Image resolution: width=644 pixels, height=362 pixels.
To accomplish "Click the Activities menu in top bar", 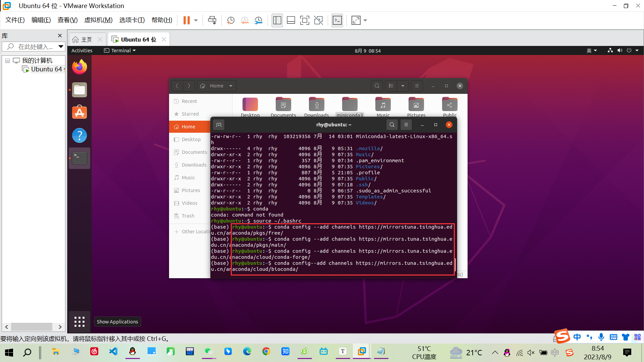I will [82, 50].
